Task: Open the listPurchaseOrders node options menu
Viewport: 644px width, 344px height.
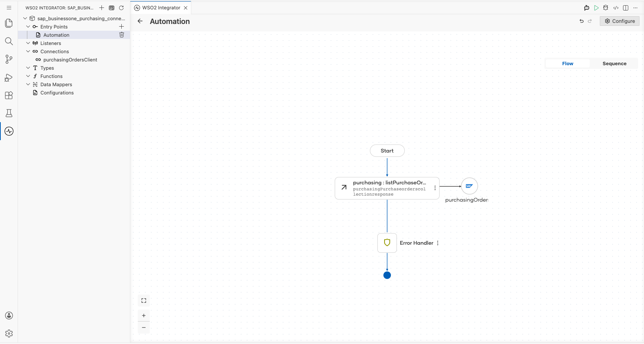Action: 435,188
